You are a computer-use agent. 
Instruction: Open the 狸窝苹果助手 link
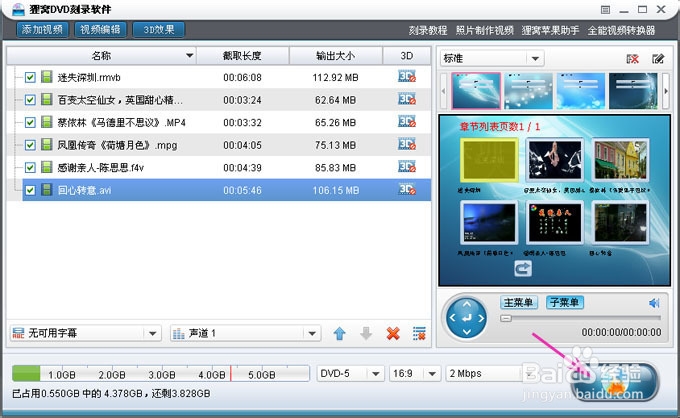550,30
